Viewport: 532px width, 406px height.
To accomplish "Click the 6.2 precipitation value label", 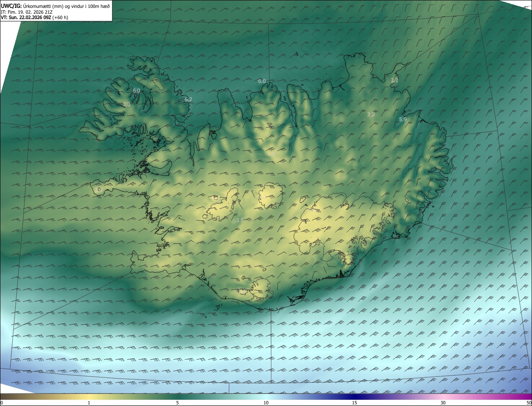I will point(188,99).
